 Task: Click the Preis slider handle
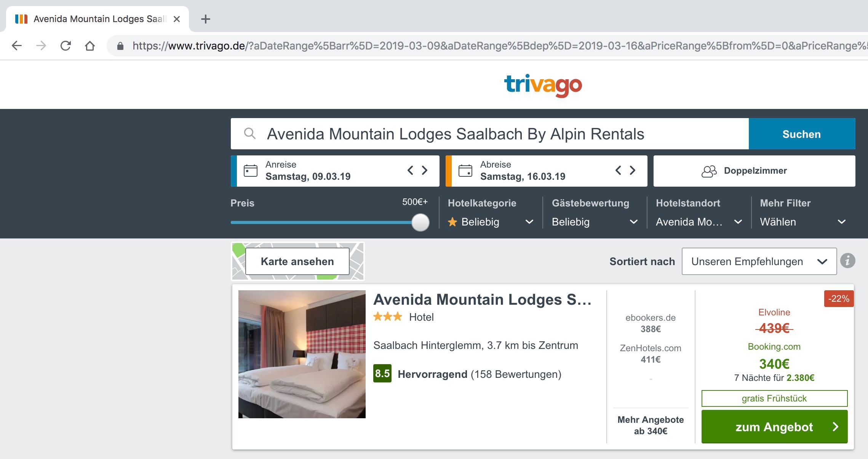click(420, 222)
